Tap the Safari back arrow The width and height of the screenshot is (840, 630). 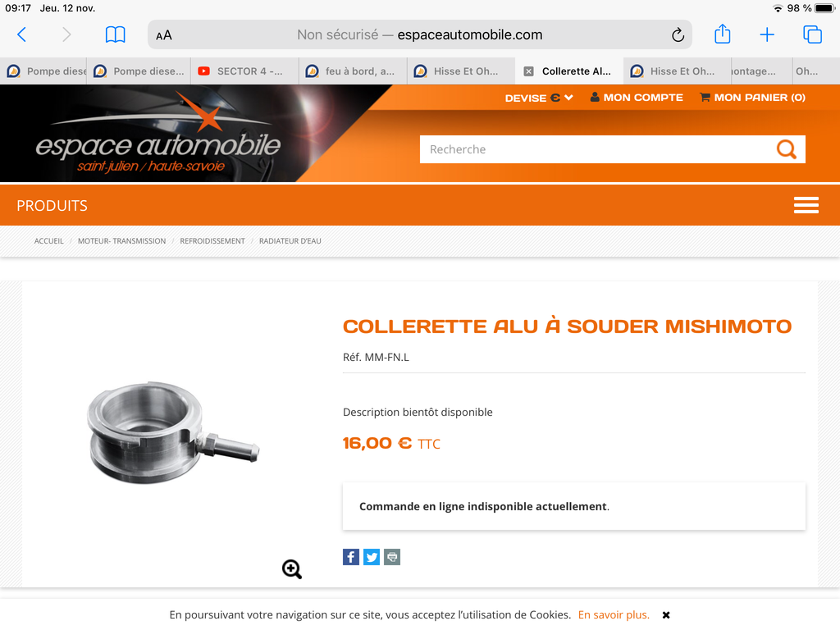[x=21, y=34]
